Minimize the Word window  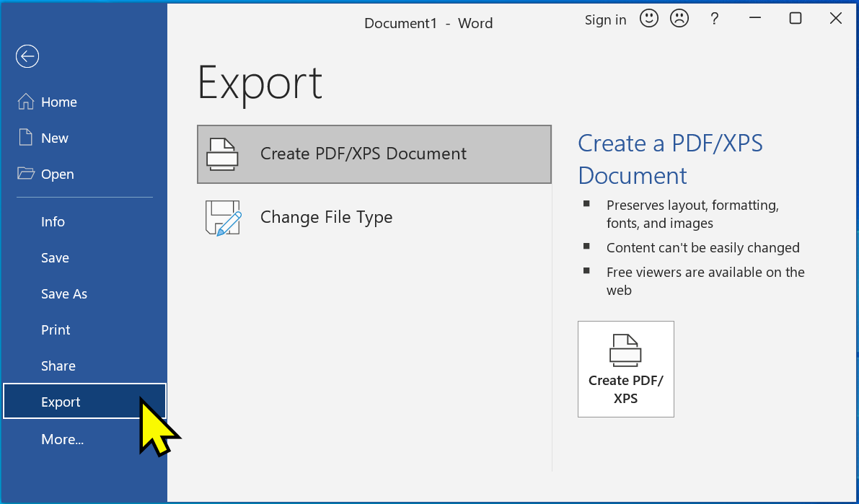(755, 19)
